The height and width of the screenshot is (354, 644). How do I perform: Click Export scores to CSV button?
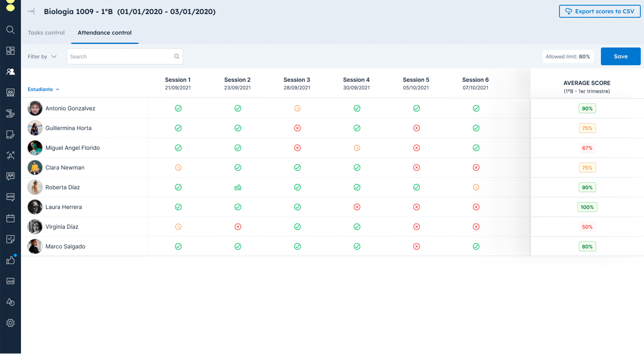click(x=599, y=11)
